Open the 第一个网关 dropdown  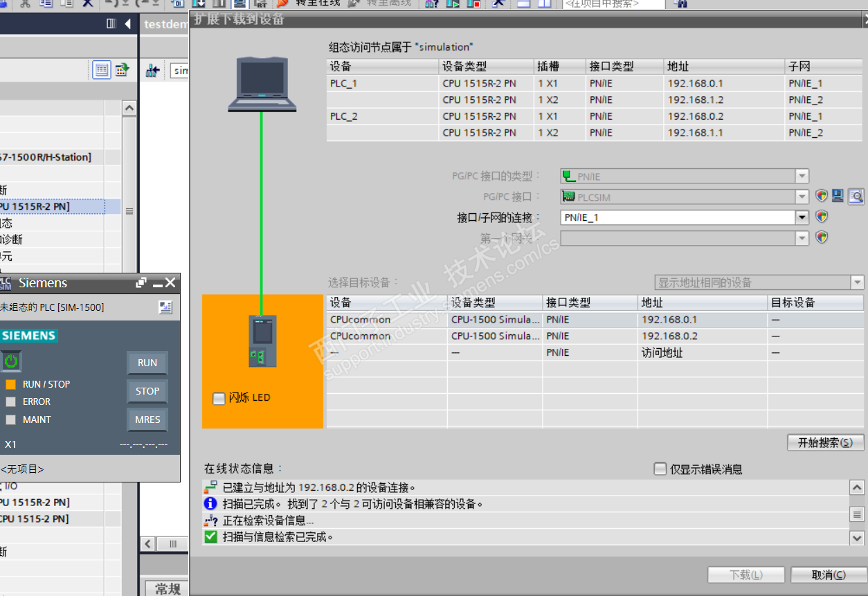click(802, 238)
